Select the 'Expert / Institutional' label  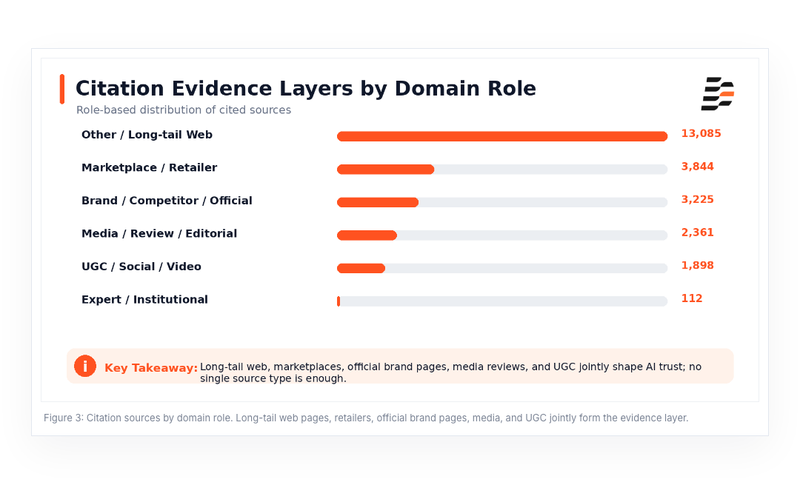[145, 299]
